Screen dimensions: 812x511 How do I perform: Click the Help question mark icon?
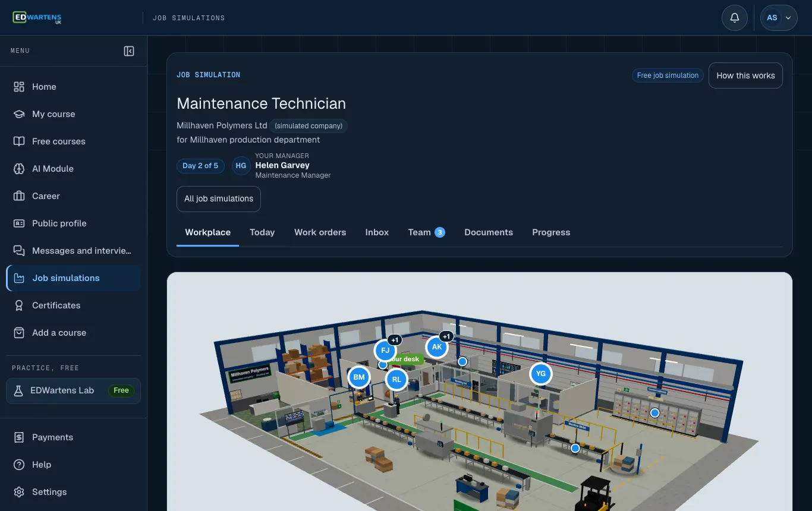tap(19, 465)
